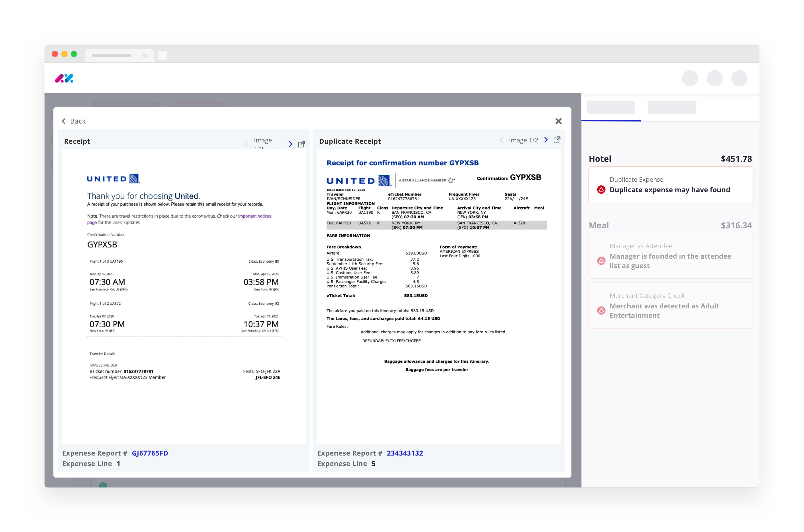Click the Back arrow icon
The height and width of the screenshot is (532, 804).
point(63,121)
